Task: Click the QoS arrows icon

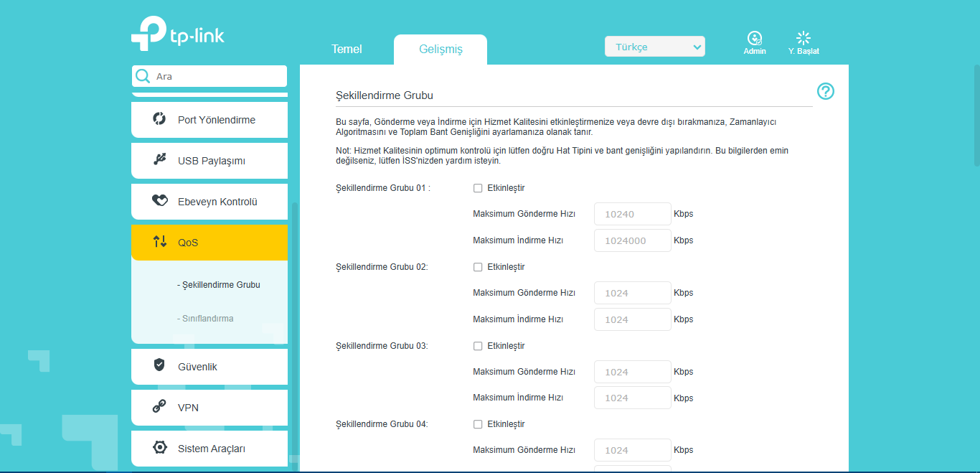Action: [x=160, y=242]
